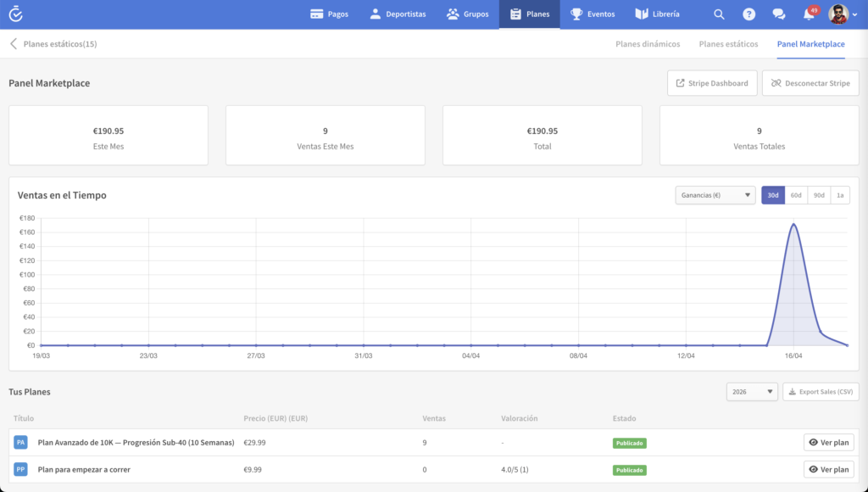868x492 pixels.
Task: Open the search magnifier icon
Action: pos(719,14)
